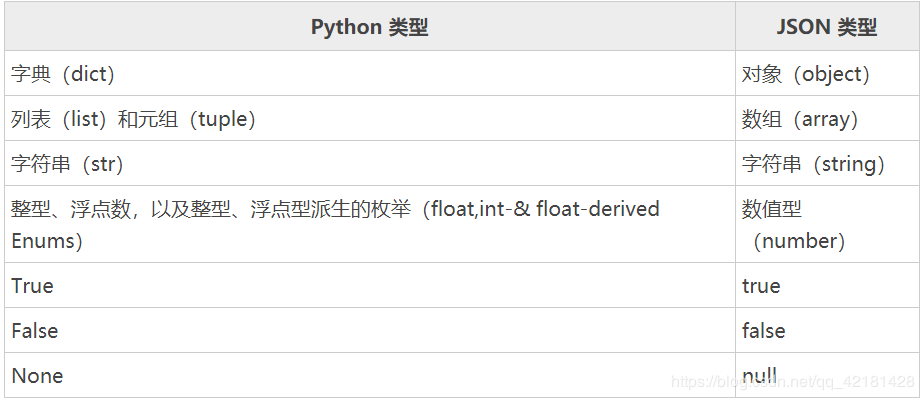The height and width of the screenshot is (400, 924).
Task: Click the JSON 类型 column header
Action: tap(827, 27)
